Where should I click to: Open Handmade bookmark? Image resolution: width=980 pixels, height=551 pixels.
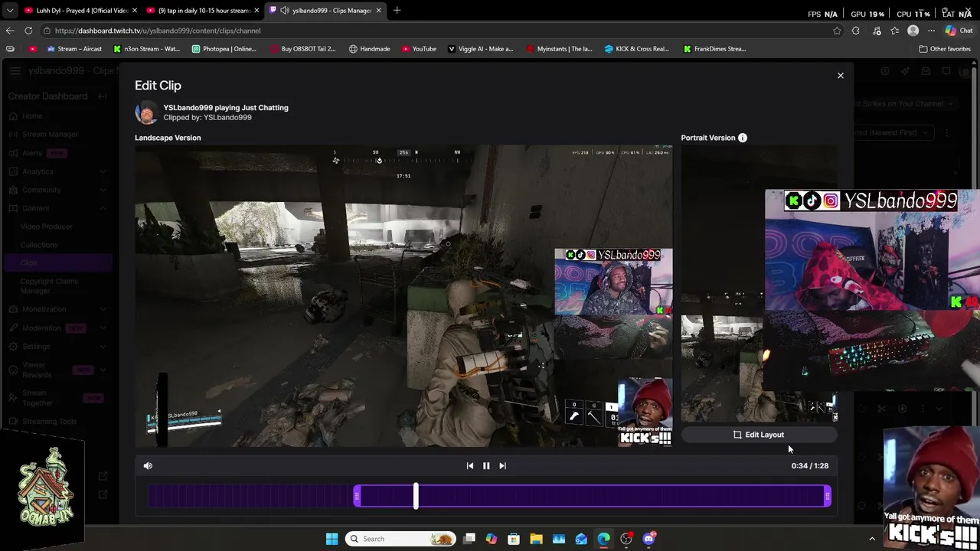click(369, 49)
